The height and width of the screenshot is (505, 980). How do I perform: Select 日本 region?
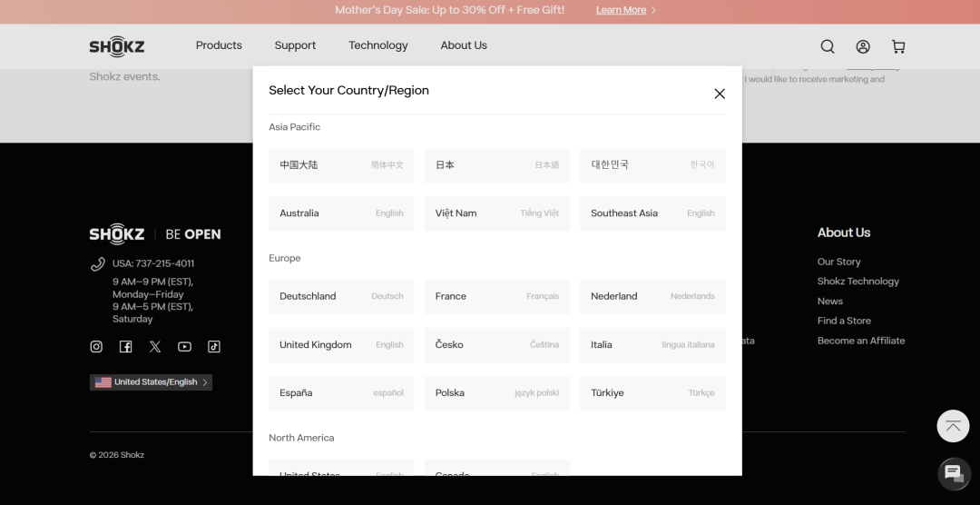click(x=497, y=165)
